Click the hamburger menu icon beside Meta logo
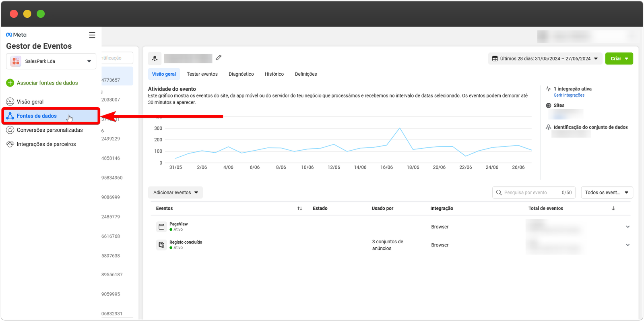644x321 pixels. click(x=92, y=35)
